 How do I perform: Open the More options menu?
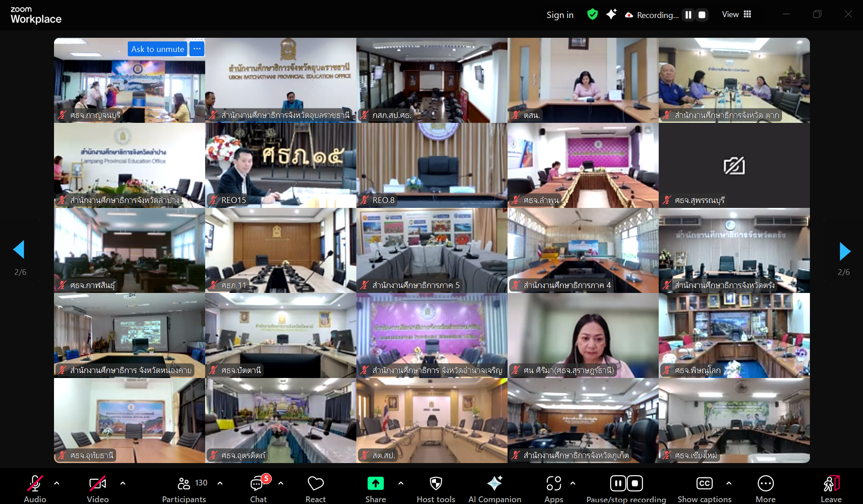point(765,489)
